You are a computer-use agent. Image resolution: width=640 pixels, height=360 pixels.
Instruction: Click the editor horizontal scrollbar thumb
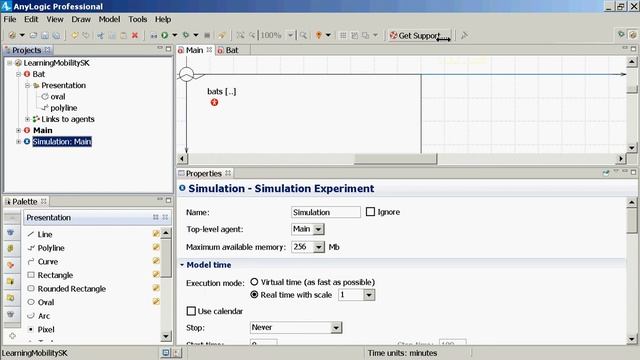395,158
